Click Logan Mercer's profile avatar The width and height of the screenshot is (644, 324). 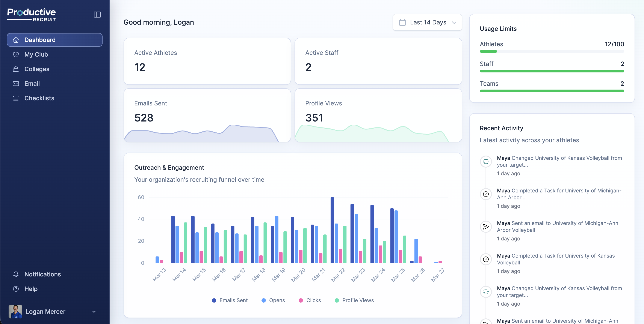tap(16, 312)
